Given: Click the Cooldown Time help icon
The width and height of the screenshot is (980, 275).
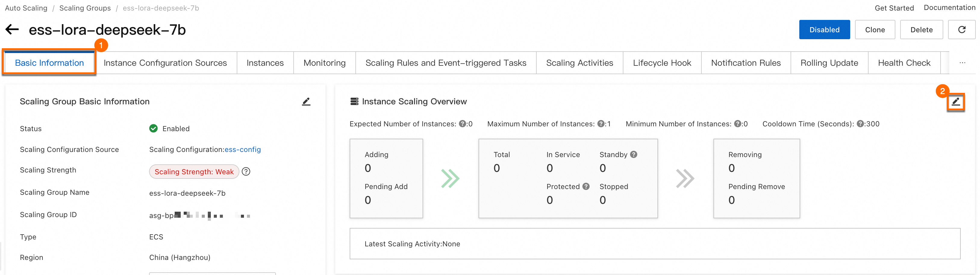Looking at the screenshot, I should click(860, 124).
